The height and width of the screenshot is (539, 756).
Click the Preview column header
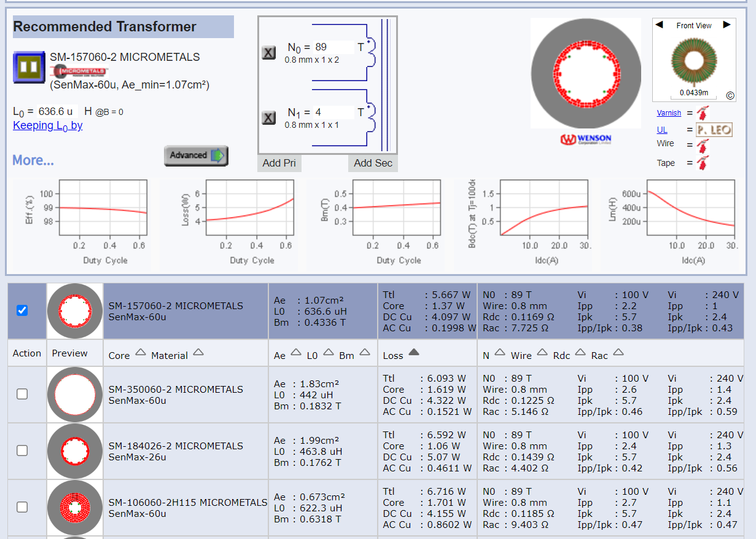71,353
